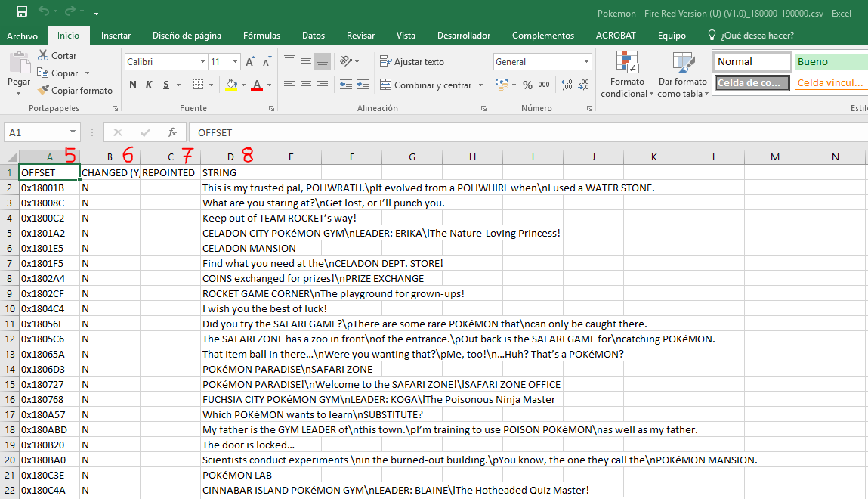The image size is (868, 499).
Task: Switch to the Desarrollador tab
Action: [464, 36]
